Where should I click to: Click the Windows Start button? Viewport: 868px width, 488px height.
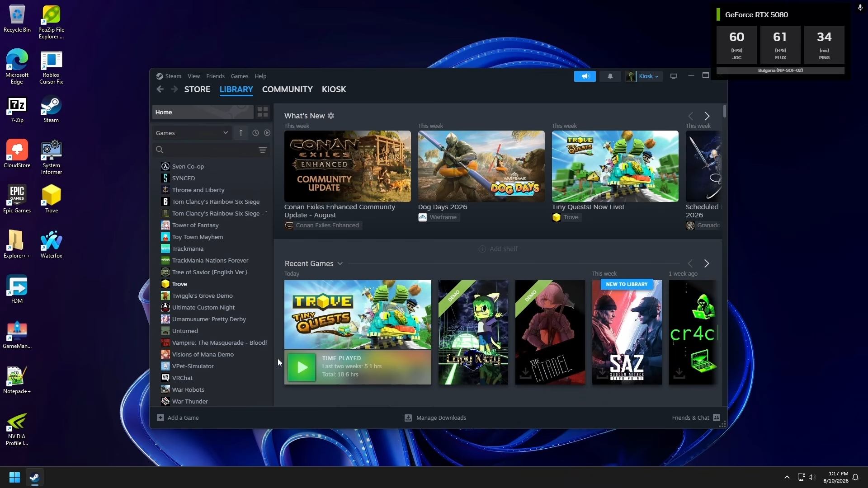pyautogui.click(x=14, y=477)
